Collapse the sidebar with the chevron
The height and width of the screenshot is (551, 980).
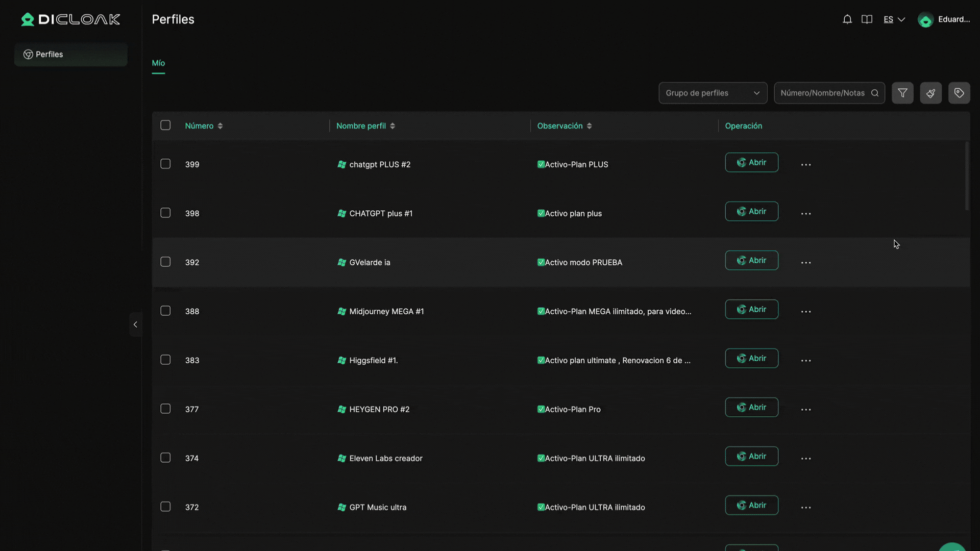[135, 324]
